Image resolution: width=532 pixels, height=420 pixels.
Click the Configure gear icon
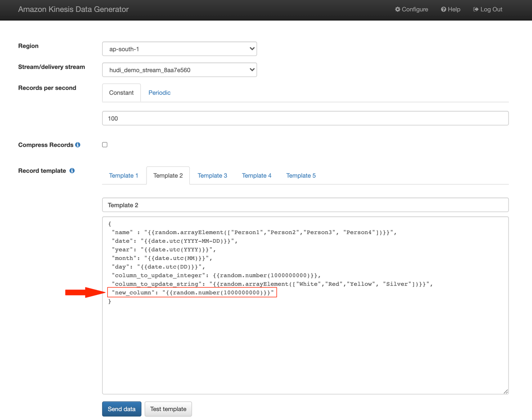(x=398, y=9)
